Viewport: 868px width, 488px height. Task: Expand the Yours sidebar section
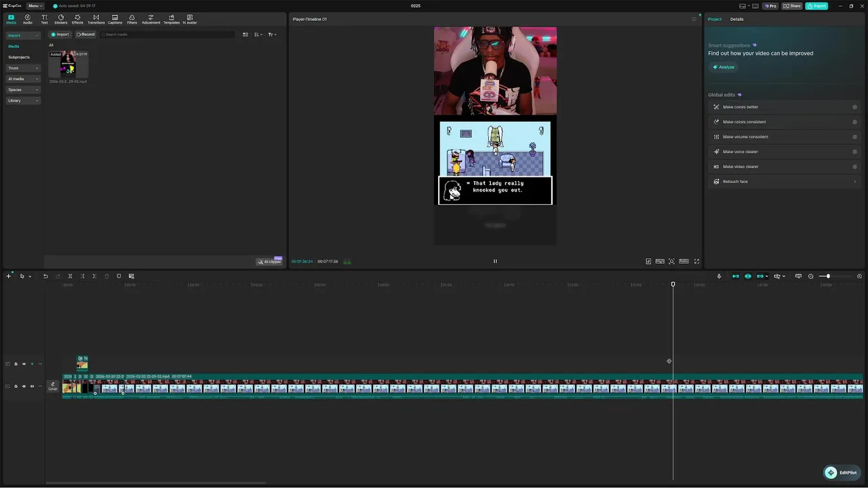[24, 68]
